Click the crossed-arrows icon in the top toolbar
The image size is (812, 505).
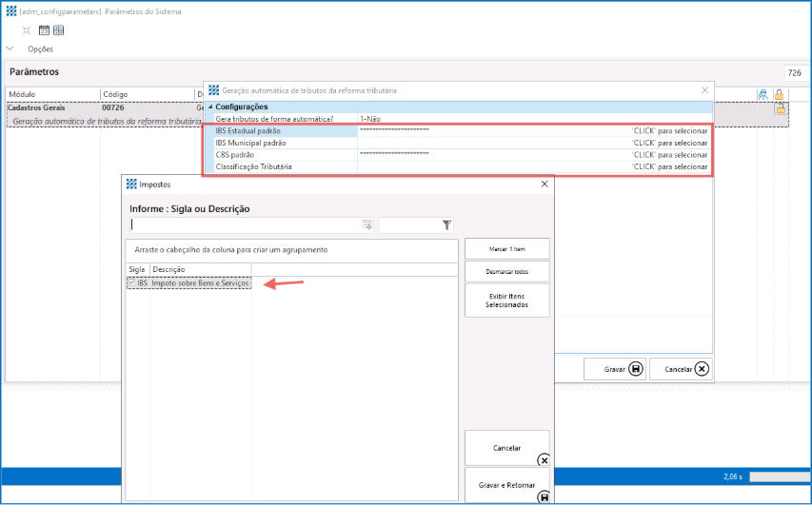click(27, 30)
